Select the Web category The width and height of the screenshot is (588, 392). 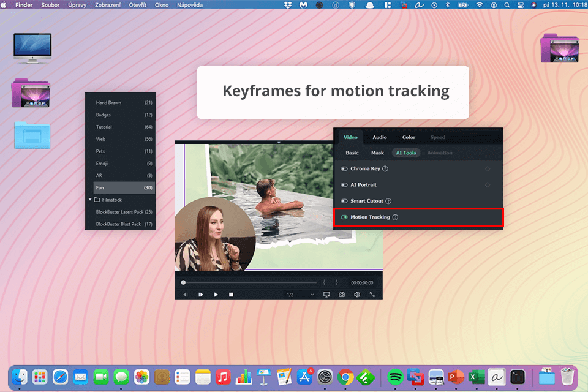(x=124, y=139)
